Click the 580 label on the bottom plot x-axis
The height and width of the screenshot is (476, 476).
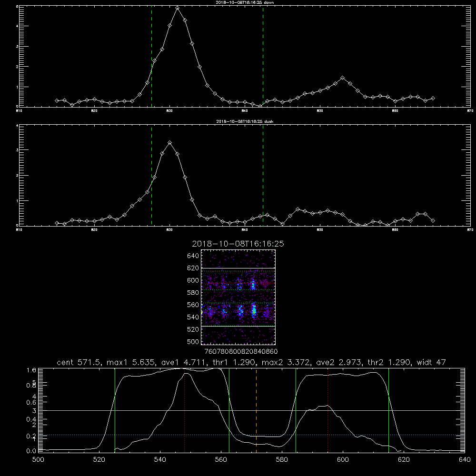point(282,460)
